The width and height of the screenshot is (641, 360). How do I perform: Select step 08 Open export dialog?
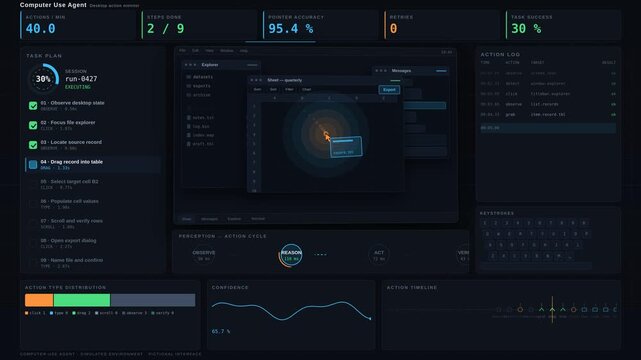pyautogui.click(x=93, y=243)
